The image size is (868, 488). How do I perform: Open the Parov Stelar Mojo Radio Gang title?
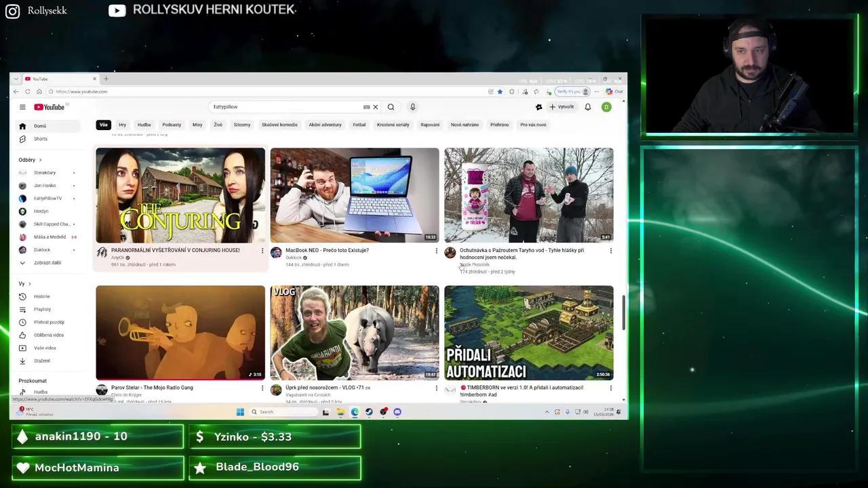(152, 388)
